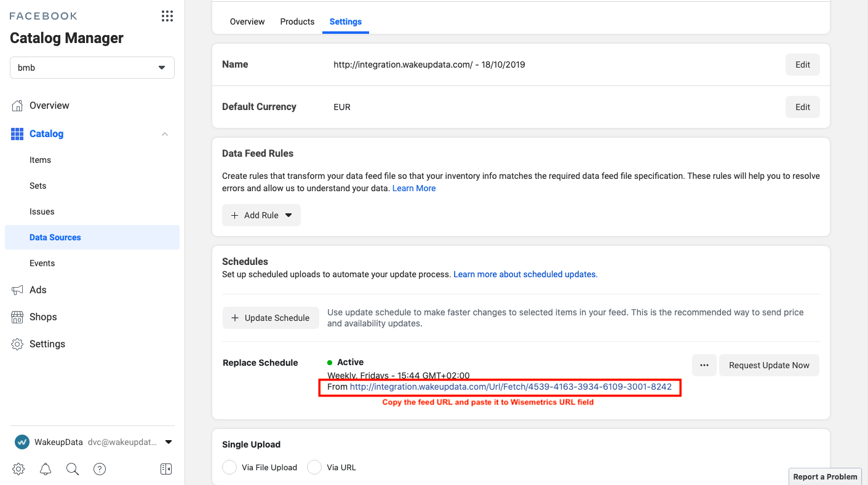Click the Active status label
The height and width of the screenshot is (485, 868).
tap(350, 362)
